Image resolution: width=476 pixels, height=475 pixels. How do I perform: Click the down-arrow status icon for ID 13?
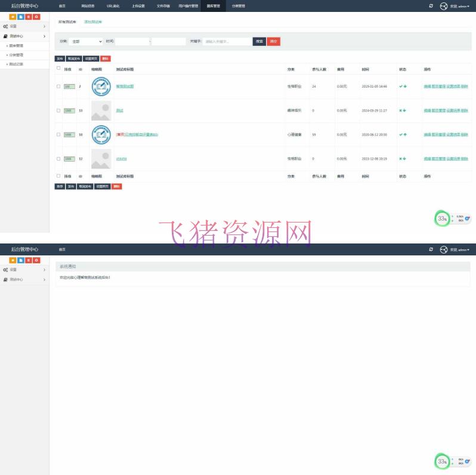pos(404,110)
